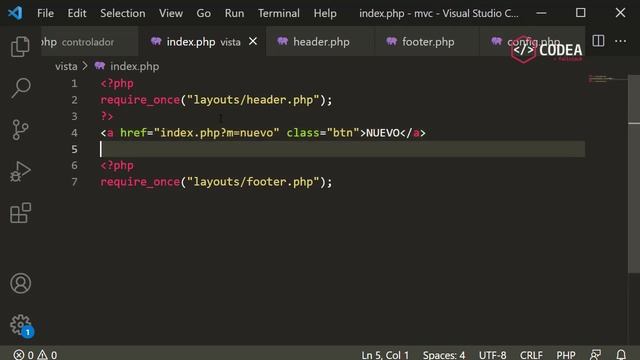Click the vista breadcrumb folder
Screen dimensions: 640x360
66,66
